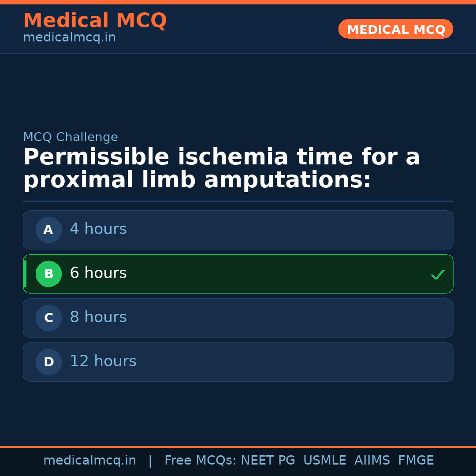Click the letter C circle badge

pos(48,318)
